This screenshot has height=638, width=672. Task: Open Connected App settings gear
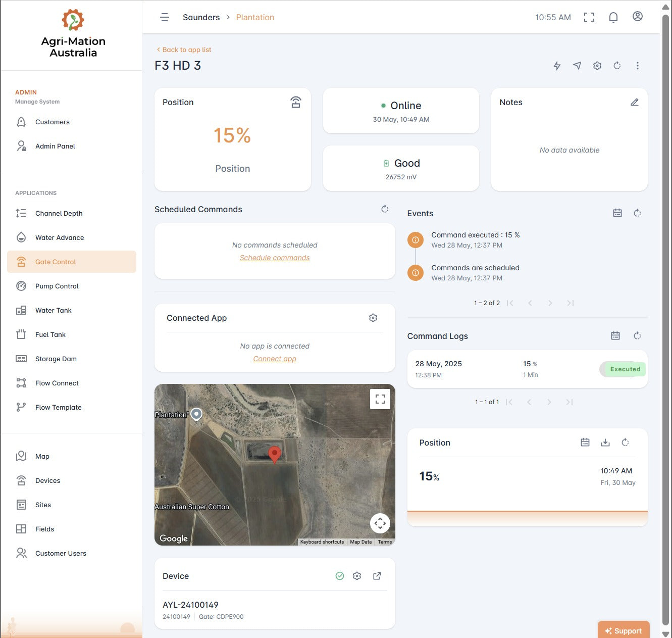coord(373,318)
